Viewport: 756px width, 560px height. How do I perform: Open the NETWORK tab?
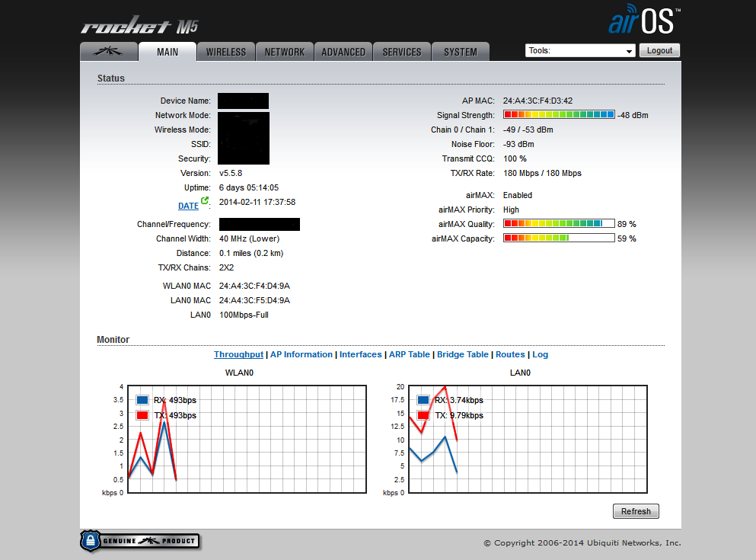[x=285, y=52]
